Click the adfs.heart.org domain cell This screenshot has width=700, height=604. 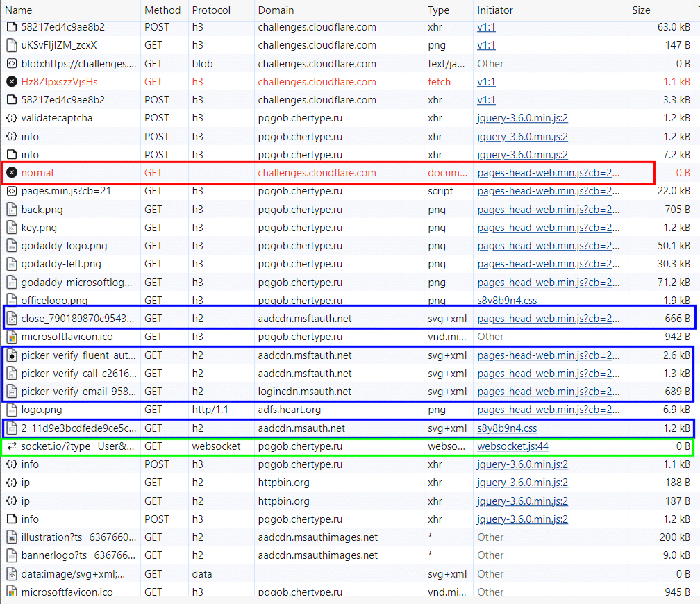coord(290,410)
